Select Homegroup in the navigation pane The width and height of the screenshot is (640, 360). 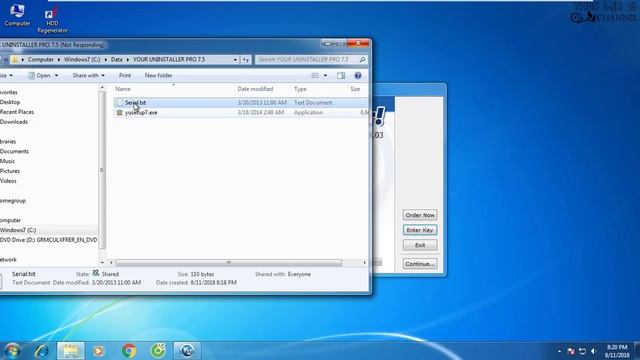(x=13, y=200)
